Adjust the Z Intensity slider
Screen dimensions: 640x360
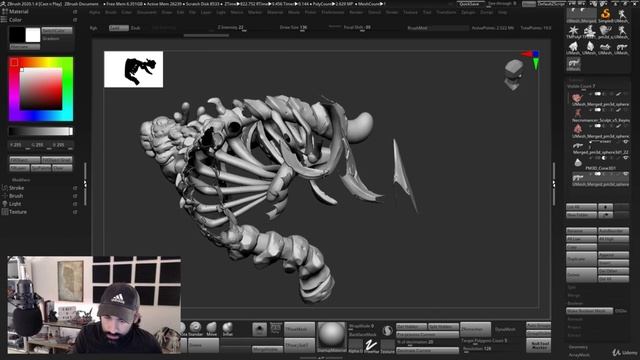tap(231, 28)
